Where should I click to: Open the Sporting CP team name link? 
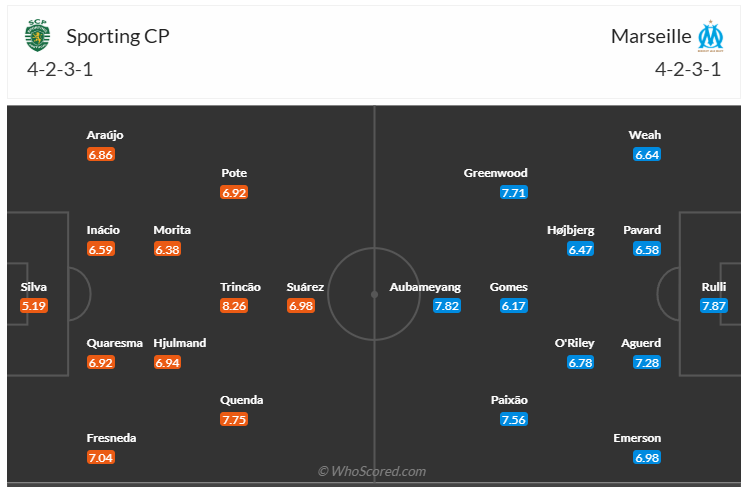pos(117,36)
